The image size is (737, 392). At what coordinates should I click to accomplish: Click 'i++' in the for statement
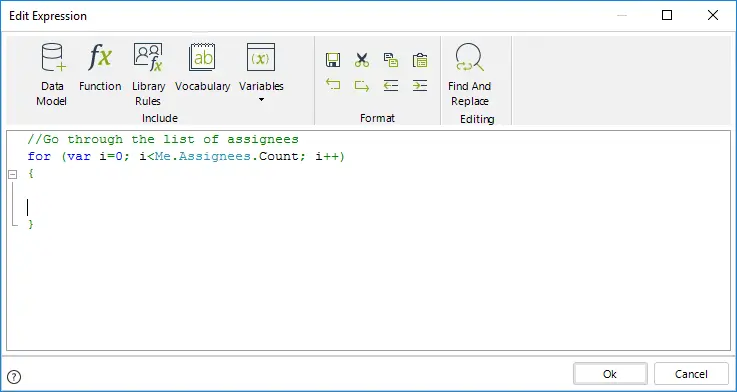(327, 156)
